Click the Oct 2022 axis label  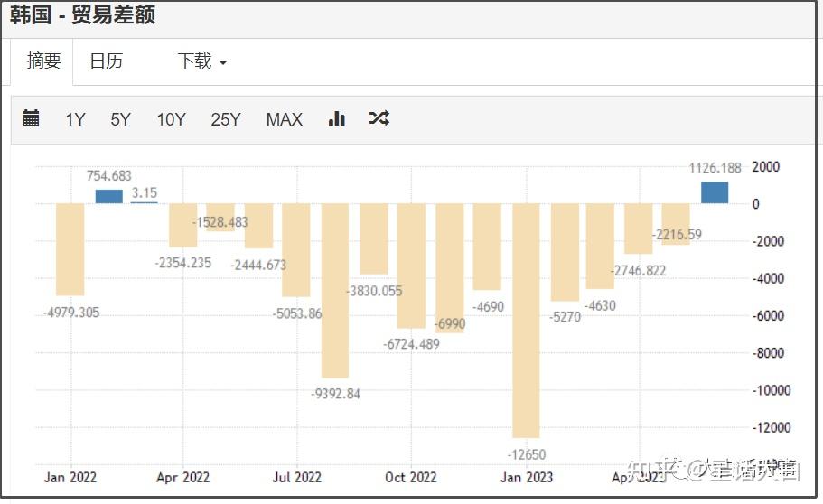pyautogui.click(x=411, y=477)
